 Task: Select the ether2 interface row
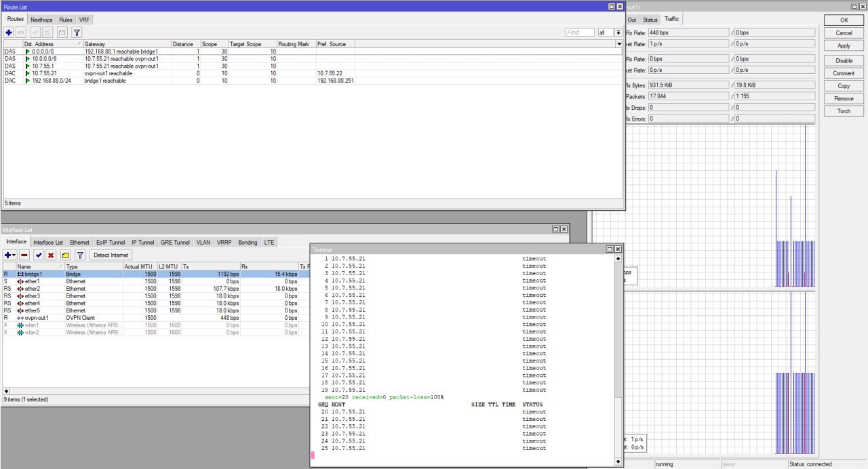156,289
